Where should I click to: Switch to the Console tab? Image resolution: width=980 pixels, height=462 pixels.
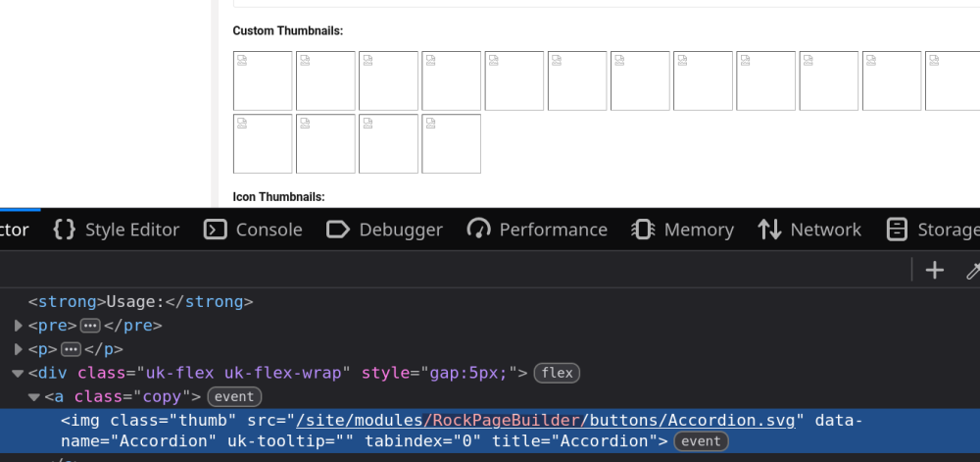[x=253, y=230]
